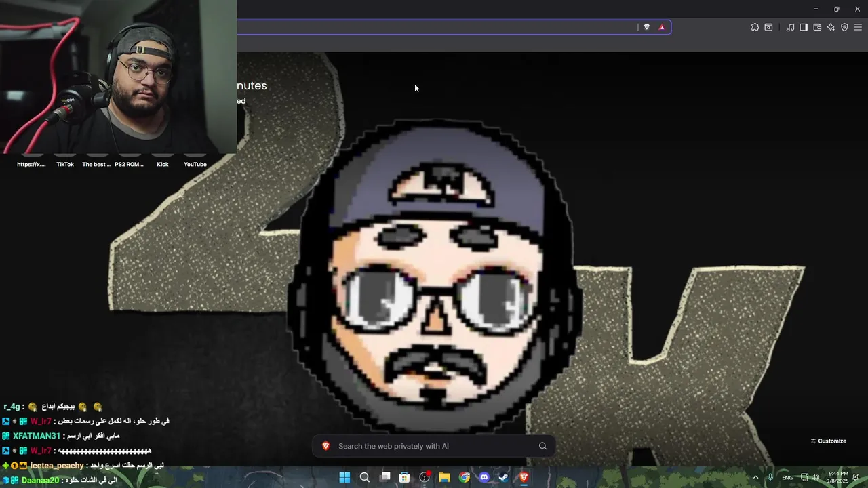Open Discord from taskbar
Image resolution: width=868 pixels, height=488 pixels.
tap(484, 477)
